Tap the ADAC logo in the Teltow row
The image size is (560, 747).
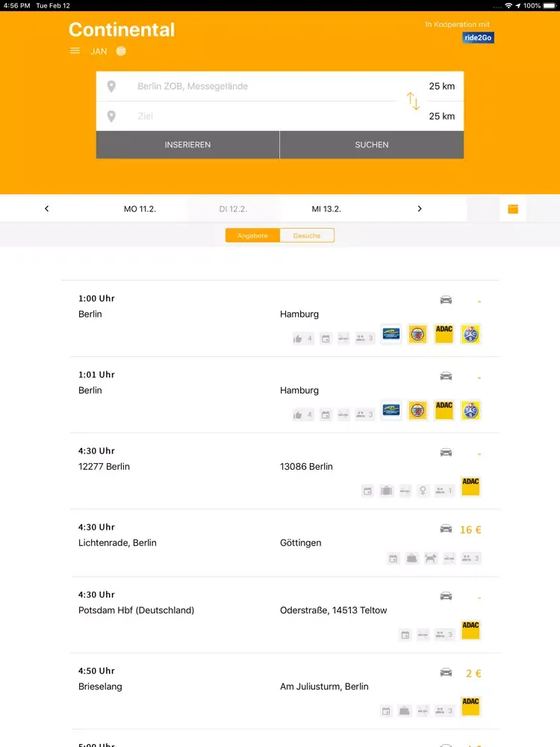(470, 630)
